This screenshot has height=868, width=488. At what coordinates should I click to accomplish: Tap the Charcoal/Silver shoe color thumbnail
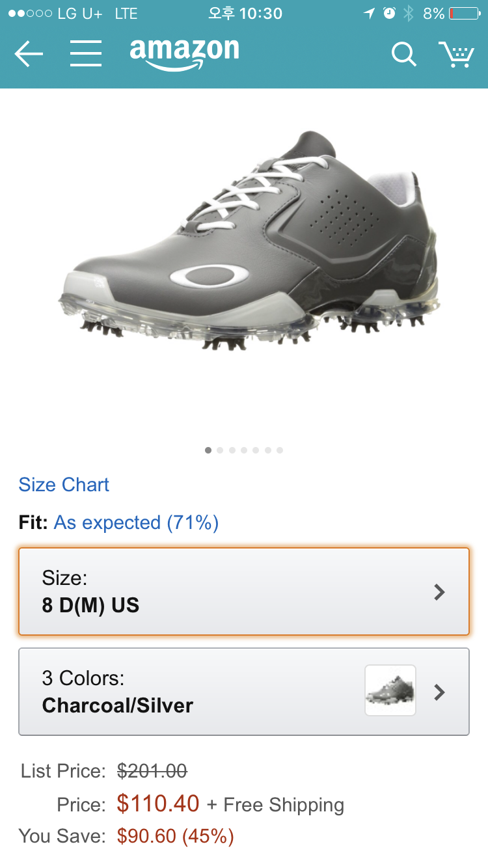390,690
